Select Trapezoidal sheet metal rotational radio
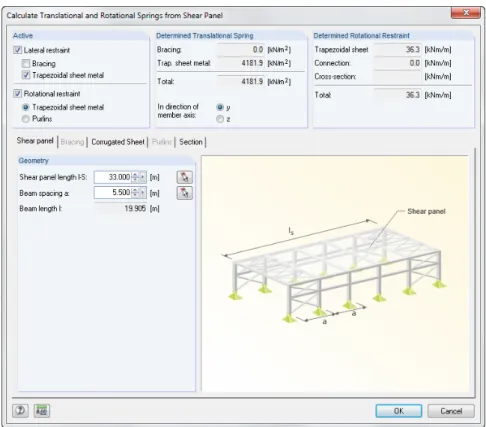Screen dimensions: 486x427 point(26,107)
